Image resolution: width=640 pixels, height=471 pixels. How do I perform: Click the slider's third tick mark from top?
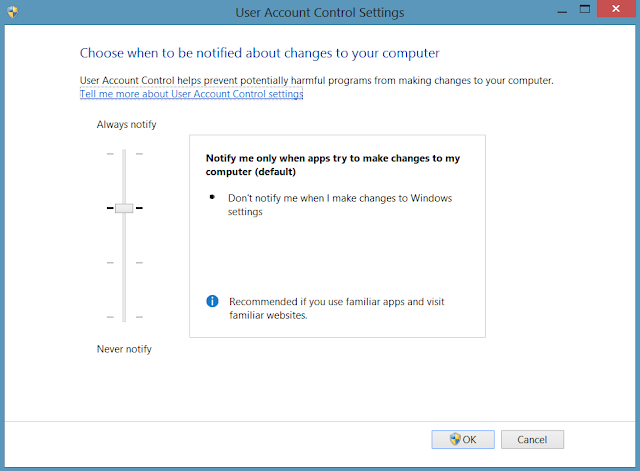124,263
